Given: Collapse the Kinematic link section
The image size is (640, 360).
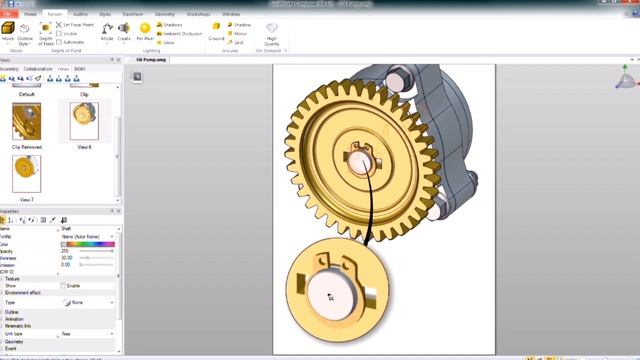Looking at the screenshot, I should pyautogui.click(x=2, y=326).
